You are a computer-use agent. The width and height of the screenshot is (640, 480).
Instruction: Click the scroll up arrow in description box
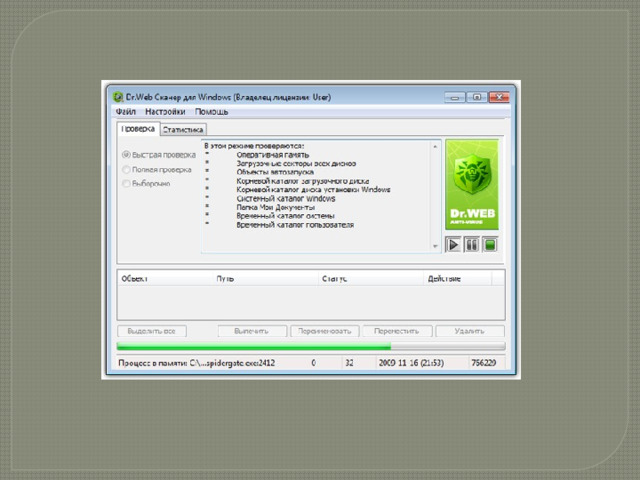(x=435, y=146)
